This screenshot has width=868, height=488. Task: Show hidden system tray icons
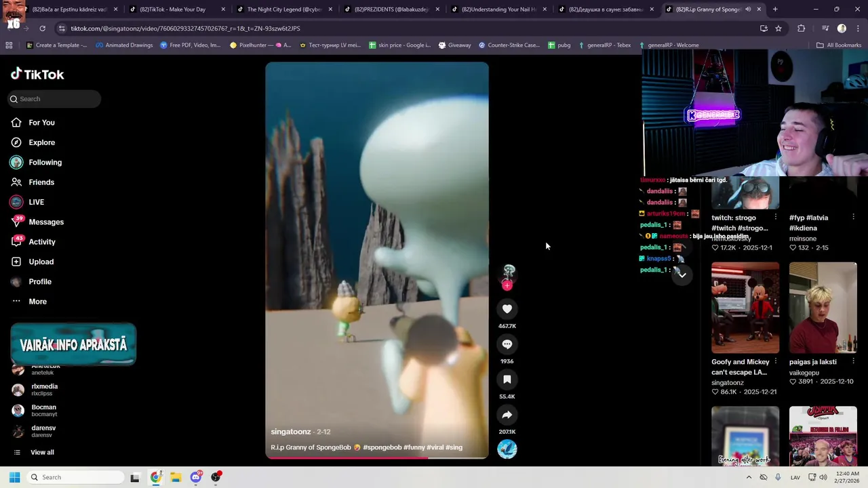click(749, 477)
